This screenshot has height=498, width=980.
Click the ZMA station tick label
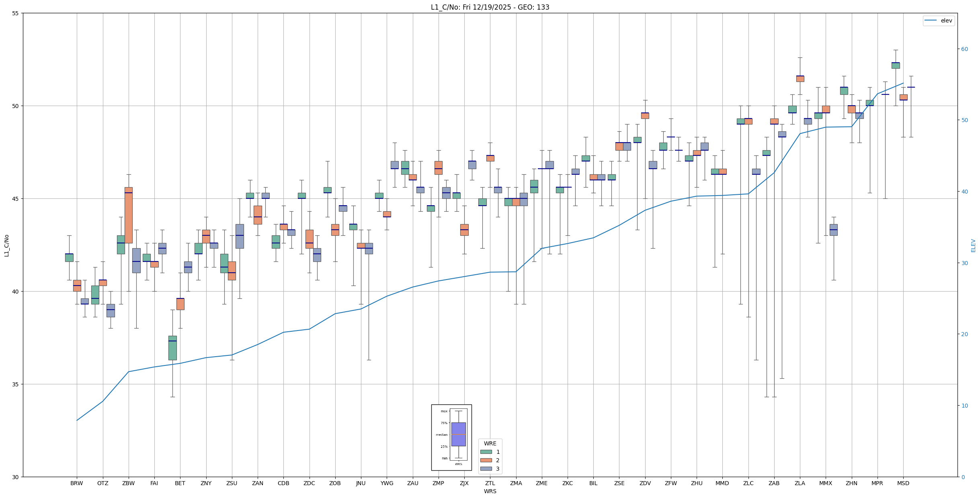point(516,483)
